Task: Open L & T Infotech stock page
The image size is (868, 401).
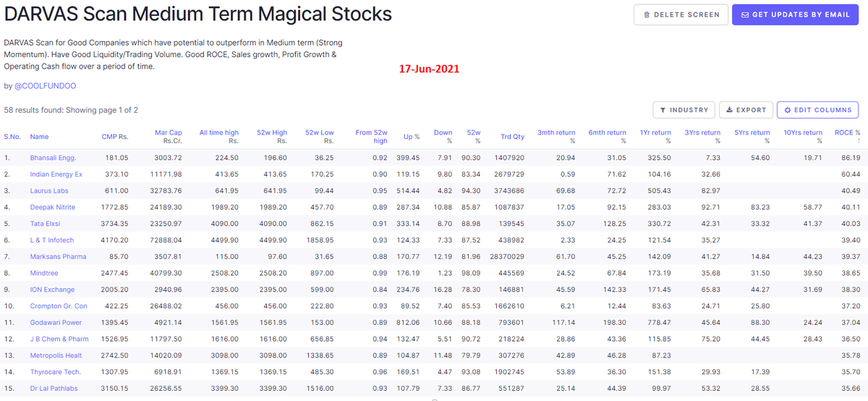Action: (52, 240)
